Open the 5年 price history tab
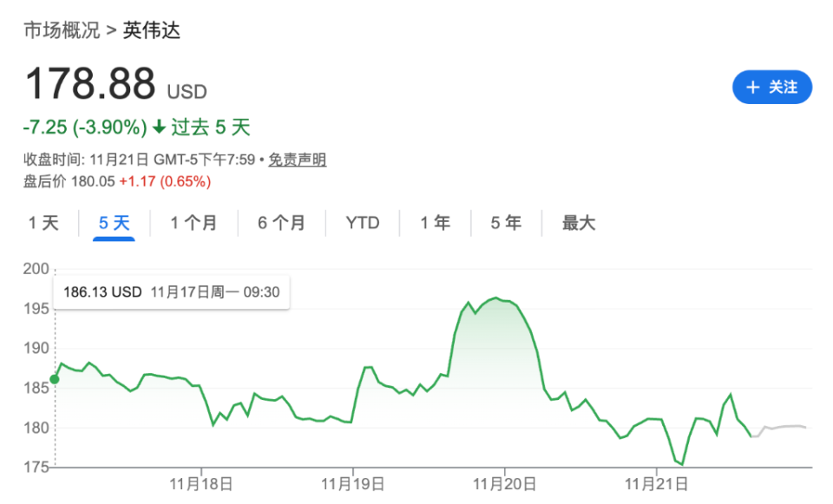 point(504,223)
